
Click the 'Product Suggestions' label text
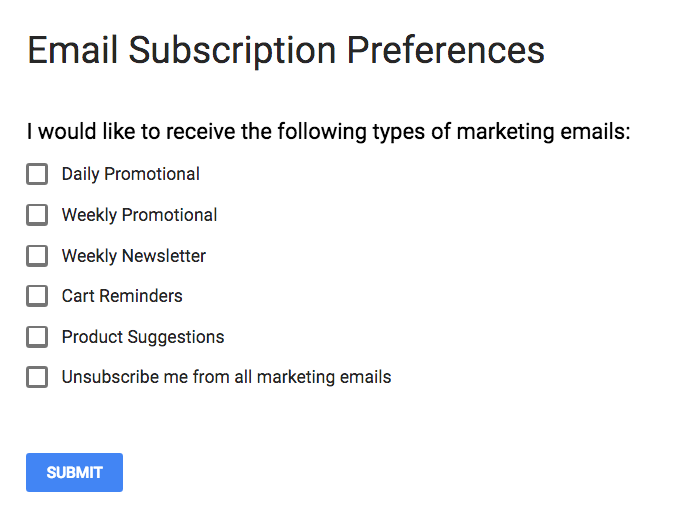pyautogui.click(x=142, y=337)
